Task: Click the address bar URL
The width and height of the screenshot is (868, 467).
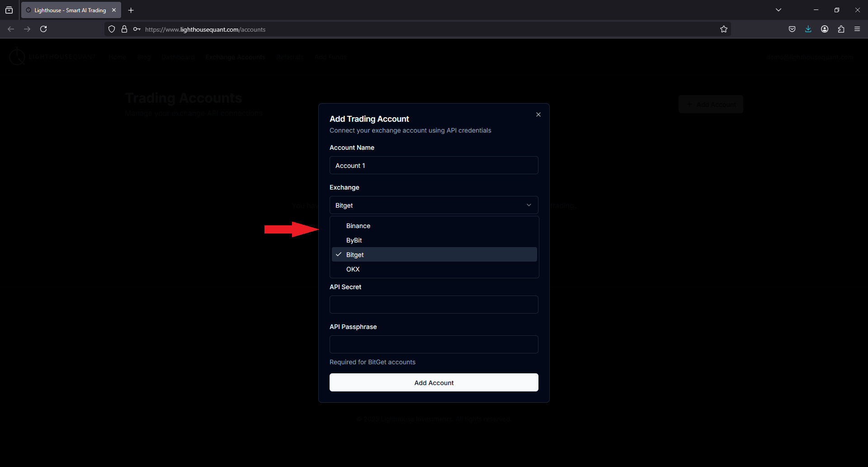Action: 205,29
